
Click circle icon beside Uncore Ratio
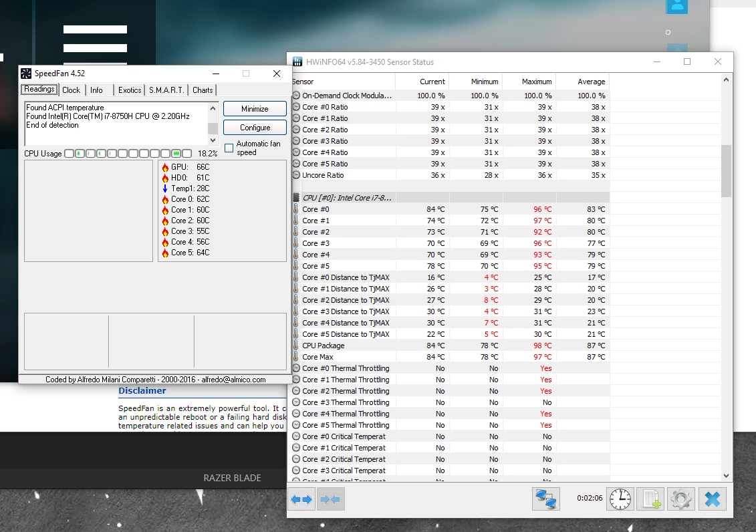297,175
